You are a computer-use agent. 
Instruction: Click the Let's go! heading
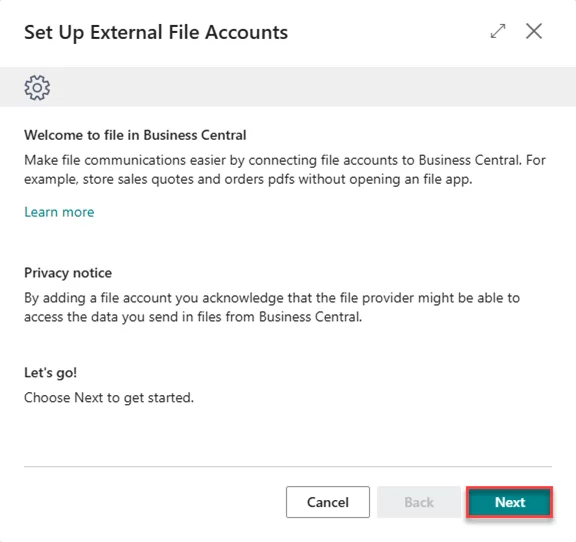pos(51,373)
